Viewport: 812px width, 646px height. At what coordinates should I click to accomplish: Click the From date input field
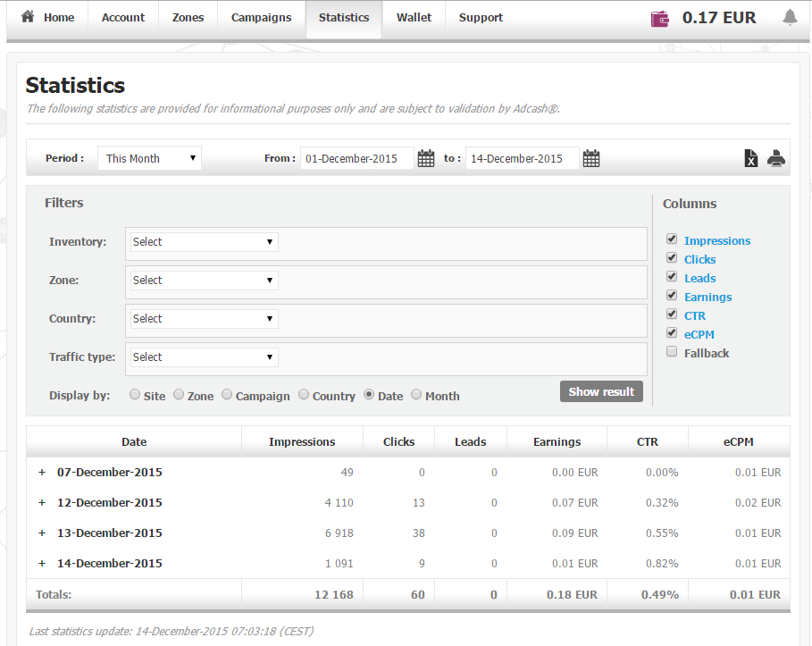(x=356, y=159)
